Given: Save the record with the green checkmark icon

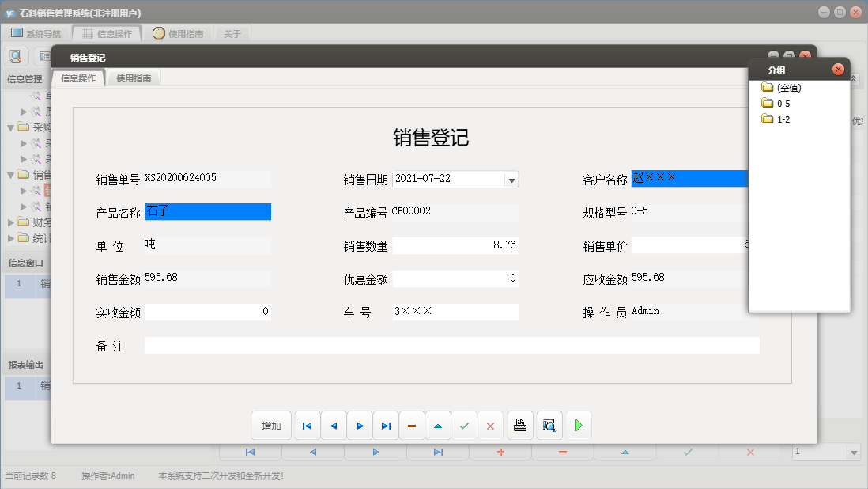Looking at the screenshot, I should (464, 425).
